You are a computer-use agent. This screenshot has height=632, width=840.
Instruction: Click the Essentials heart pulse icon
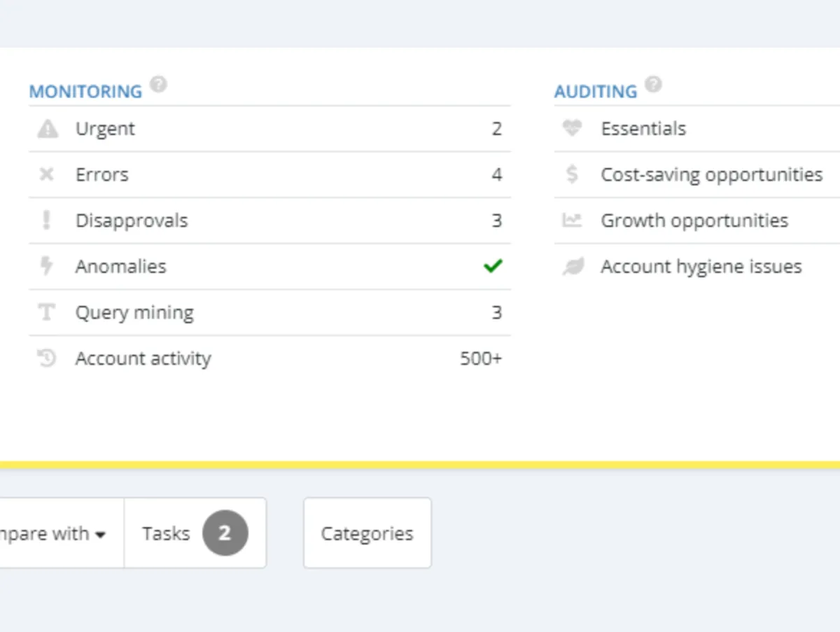click(x=572, y=129)
